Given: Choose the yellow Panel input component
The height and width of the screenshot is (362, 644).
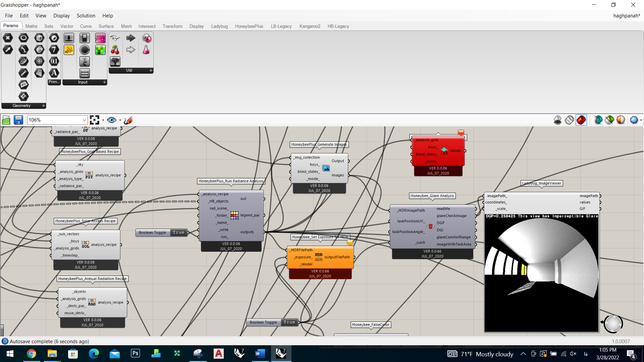Looking at the screenshot, I should click(69, 50).
